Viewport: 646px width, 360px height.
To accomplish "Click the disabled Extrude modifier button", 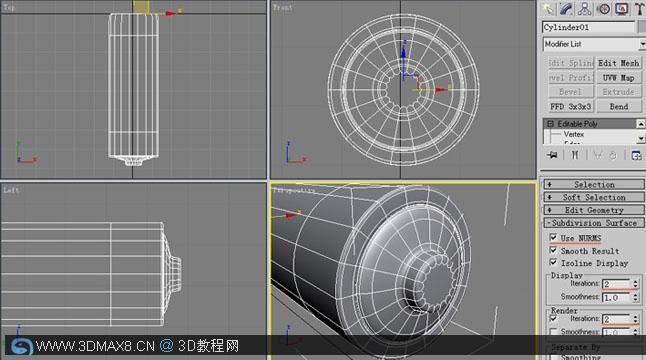I will [x=618, y=92].
